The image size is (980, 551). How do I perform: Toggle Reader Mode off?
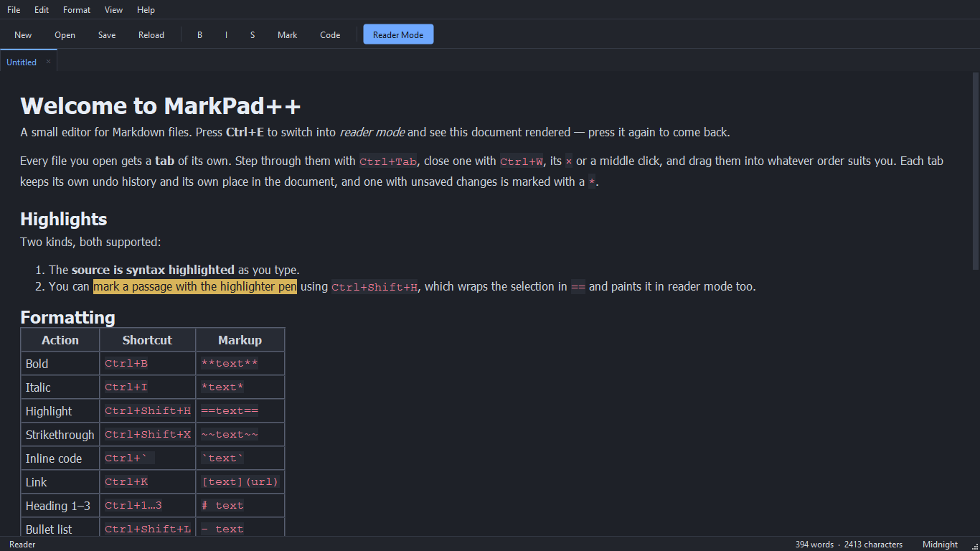click(x=398, y=34)
